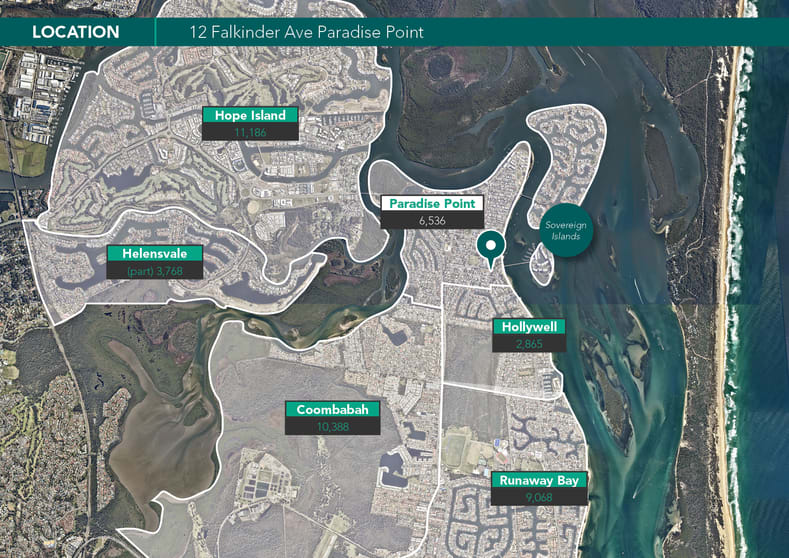The image size is (789, 558).
Task: Select the Helensvale suburb label
Action: tap(155, 253)
